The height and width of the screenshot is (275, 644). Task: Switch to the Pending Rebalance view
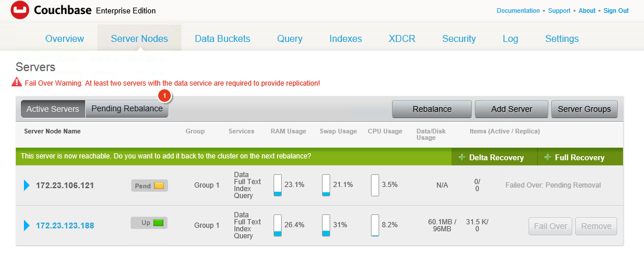click(127, 109)
